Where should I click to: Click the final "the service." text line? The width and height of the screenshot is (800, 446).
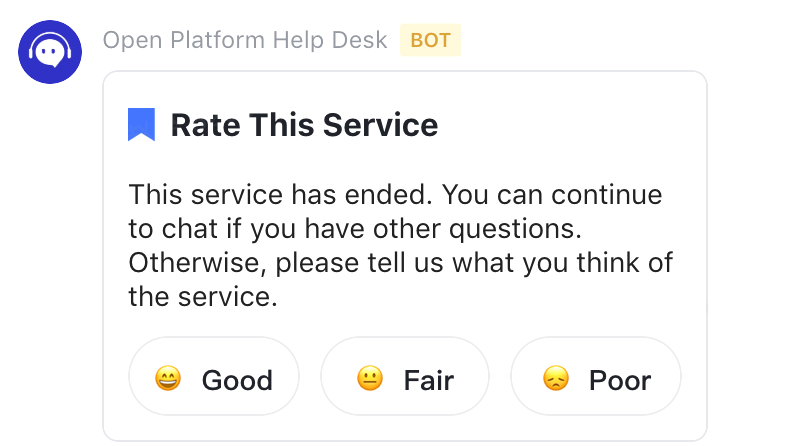point(202,297)
